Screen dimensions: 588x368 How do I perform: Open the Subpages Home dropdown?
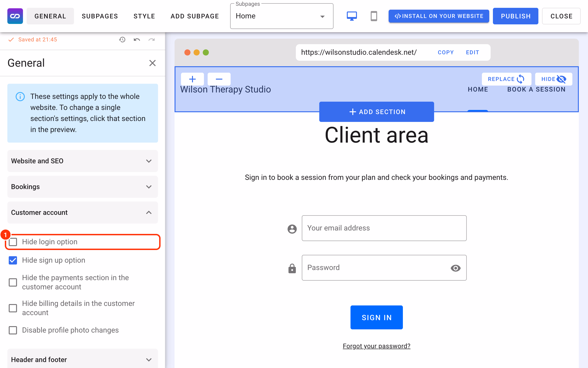click(x=282, y=16)
